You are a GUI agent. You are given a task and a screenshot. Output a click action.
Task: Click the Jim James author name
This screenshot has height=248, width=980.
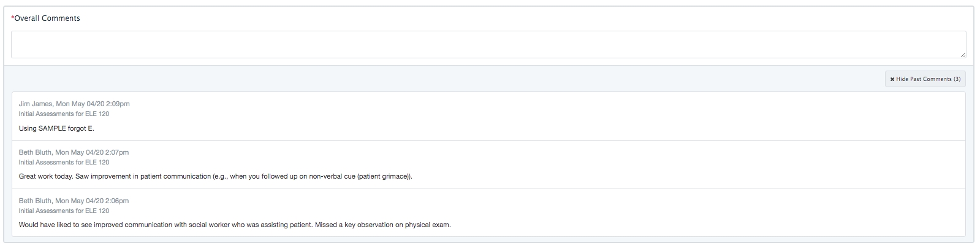click(36, 104)
